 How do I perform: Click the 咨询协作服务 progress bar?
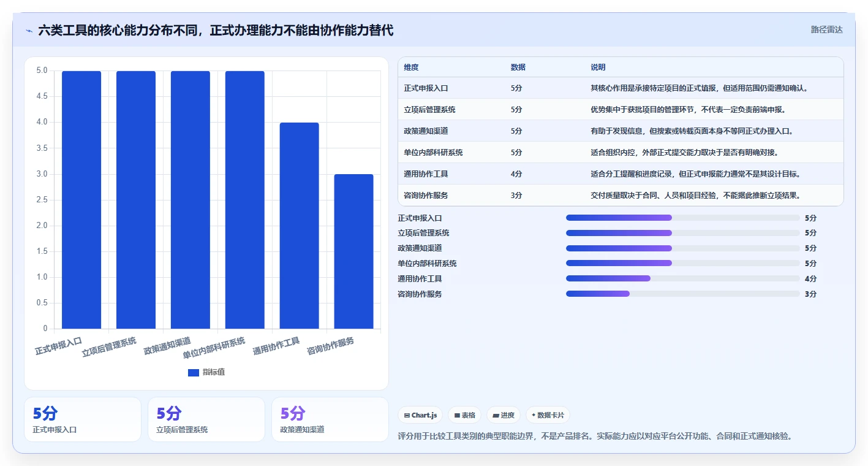(x=683, y=294)
